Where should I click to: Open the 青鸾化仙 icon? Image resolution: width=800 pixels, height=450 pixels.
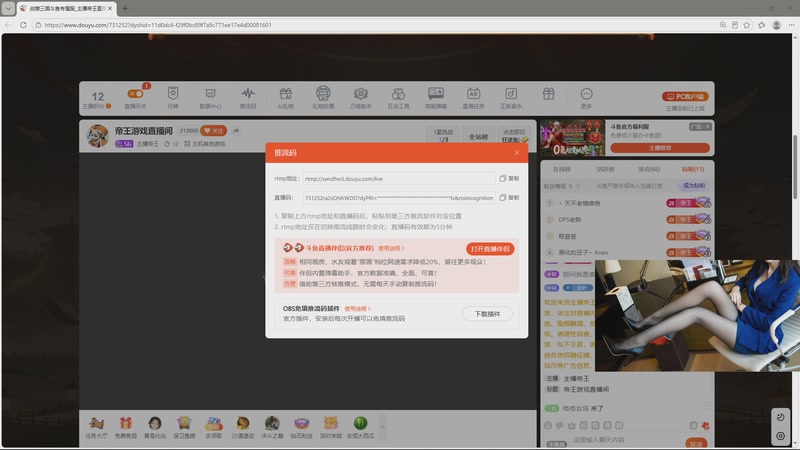point(155,427)
